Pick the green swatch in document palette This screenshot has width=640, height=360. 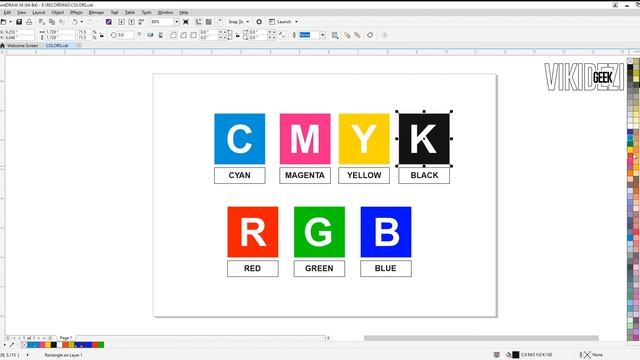(x=101, y=345)
